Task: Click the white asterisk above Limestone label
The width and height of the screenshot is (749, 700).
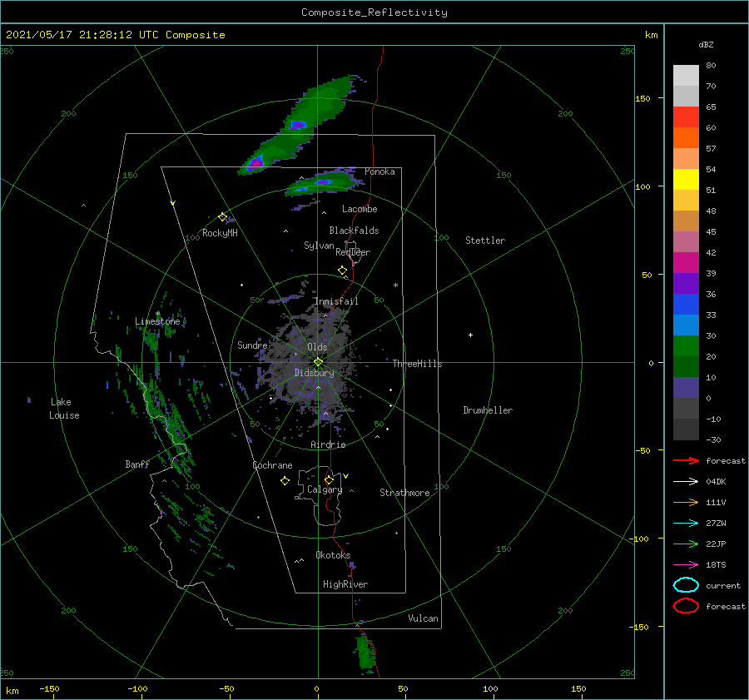Action: pyautogui.click(x=157, y=314)
